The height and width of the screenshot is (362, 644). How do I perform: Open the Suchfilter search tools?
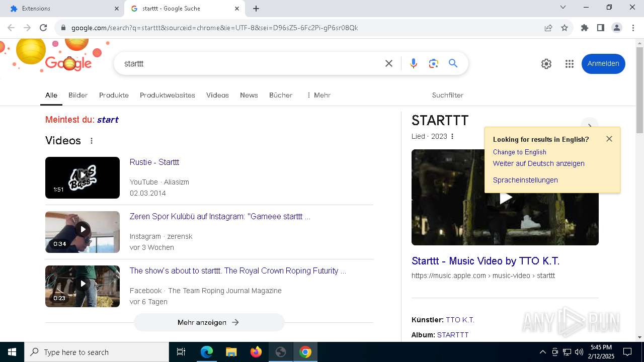[448, 95]
